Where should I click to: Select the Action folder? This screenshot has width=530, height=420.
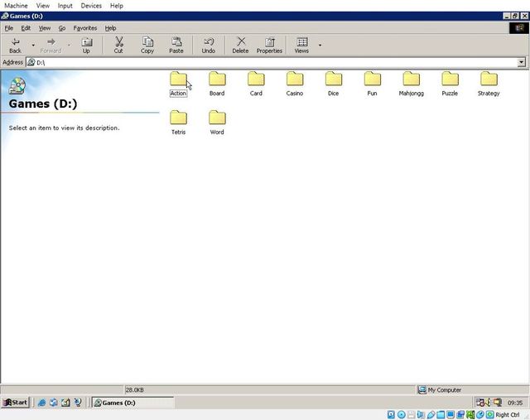point(178,84)
